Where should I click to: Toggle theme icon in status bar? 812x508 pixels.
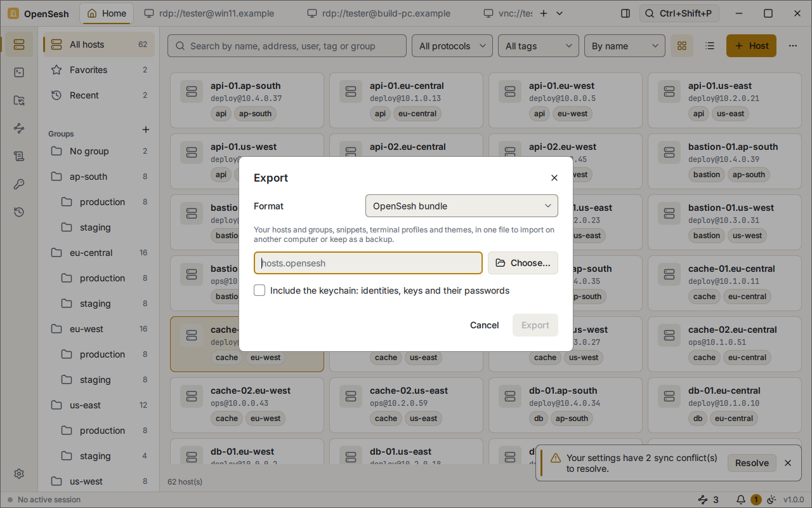click(771, 500)
